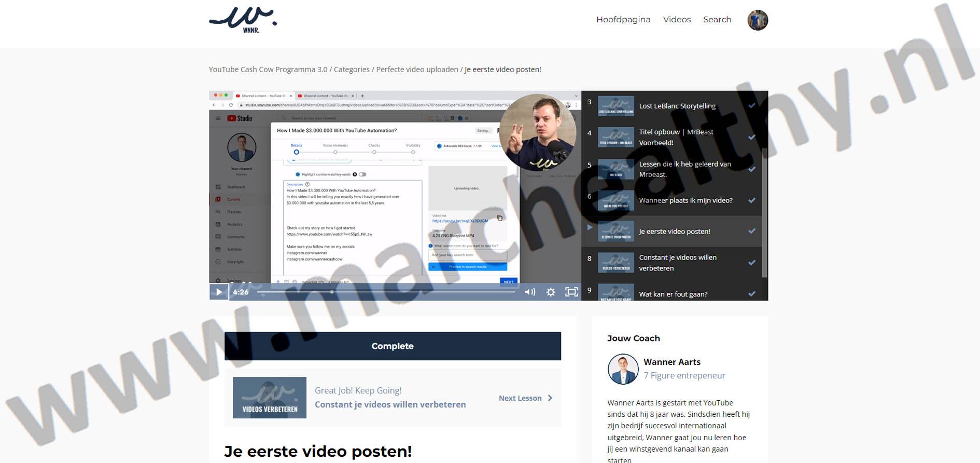Open video settings gear icon
This screenshot has height=463, width=980.
tap(551, 292)
